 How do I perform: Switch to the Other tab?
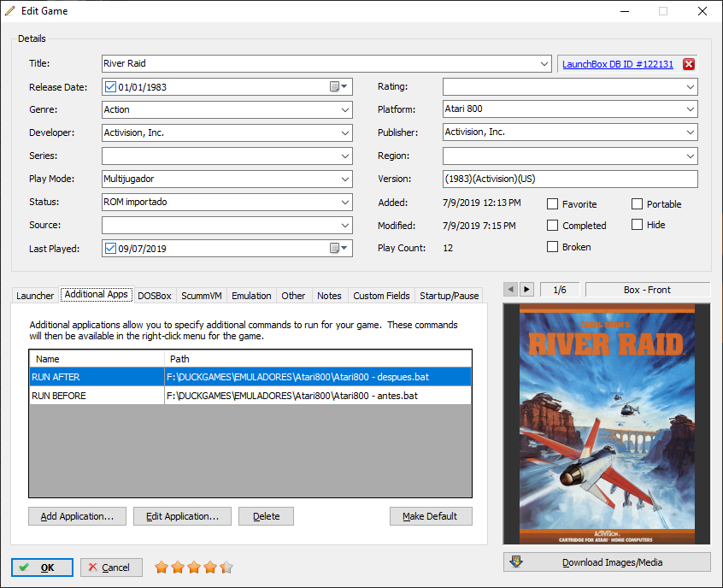pyautogui.click(x=293, y=296)
